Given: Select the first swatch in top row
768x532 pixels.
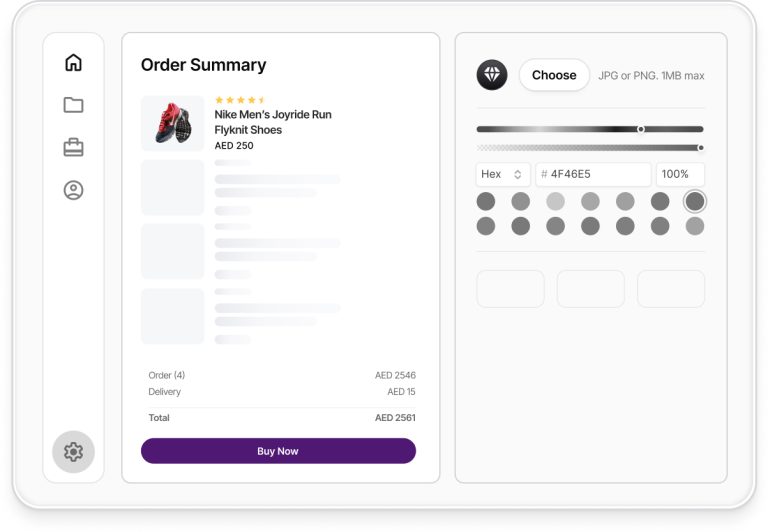Looking at the screenshot, I should [x=486, y=201].
